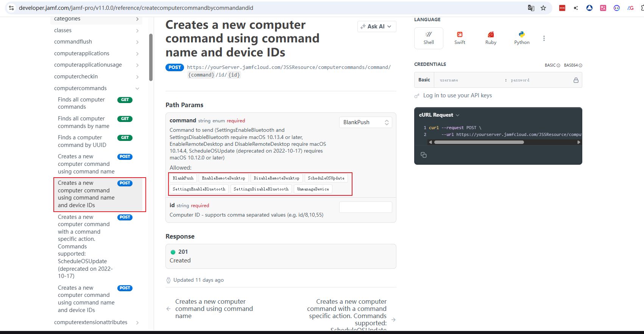644x334 pixels.
Task: Switch code sample to Python
Action: point(522,38)
